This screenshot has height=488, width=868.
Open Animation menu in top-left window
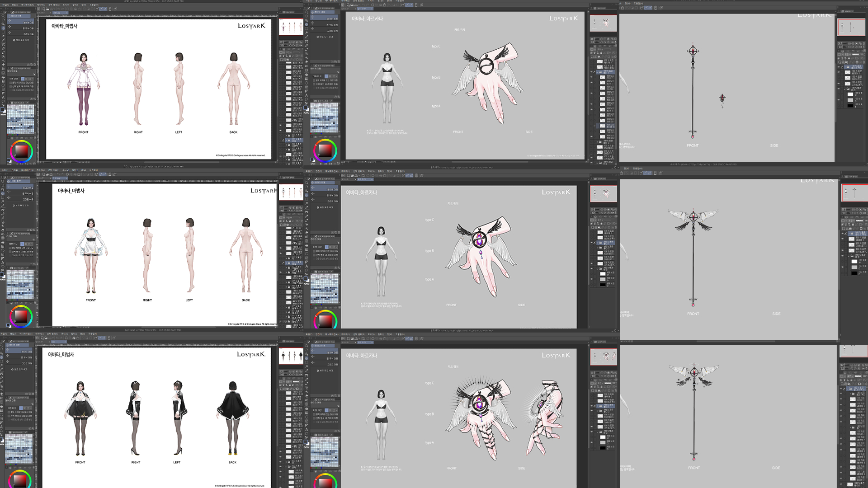[28, 5]
